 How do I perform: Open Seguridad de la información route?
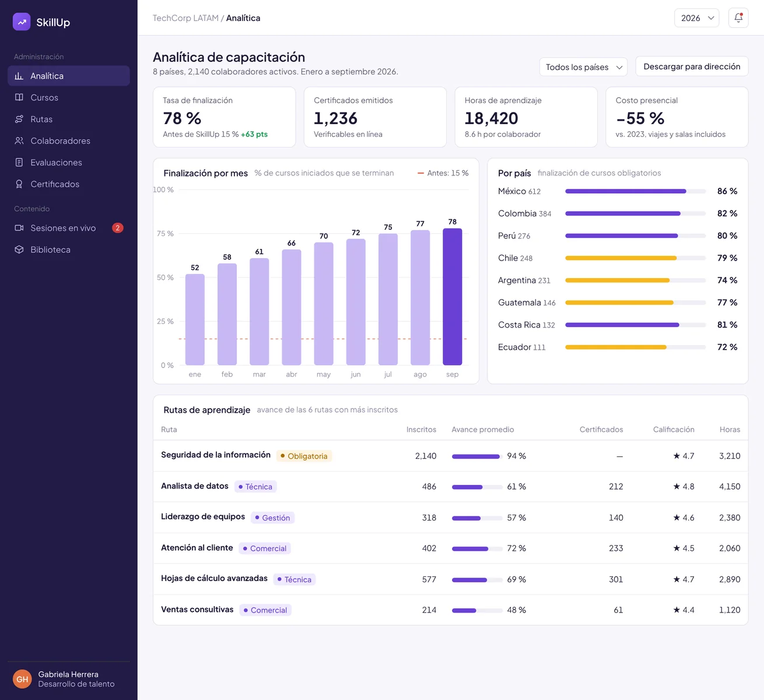click(x=216, y=455)
